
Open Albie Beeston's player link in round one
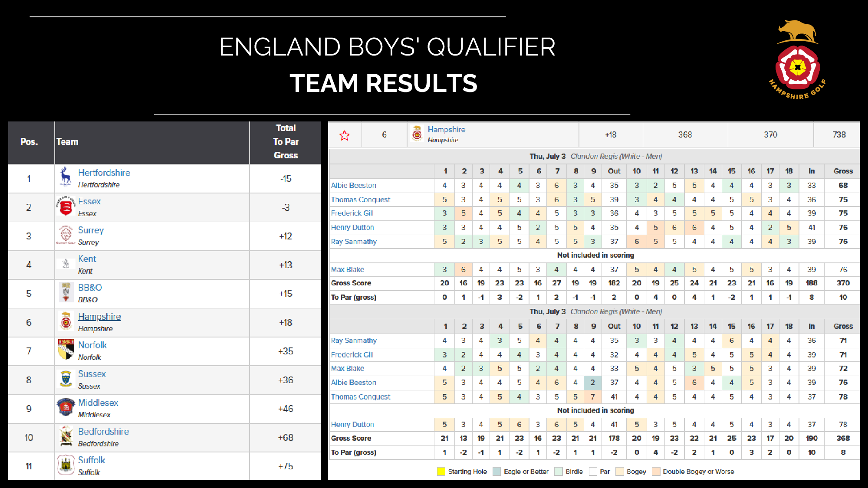click(x=354, y=185)
